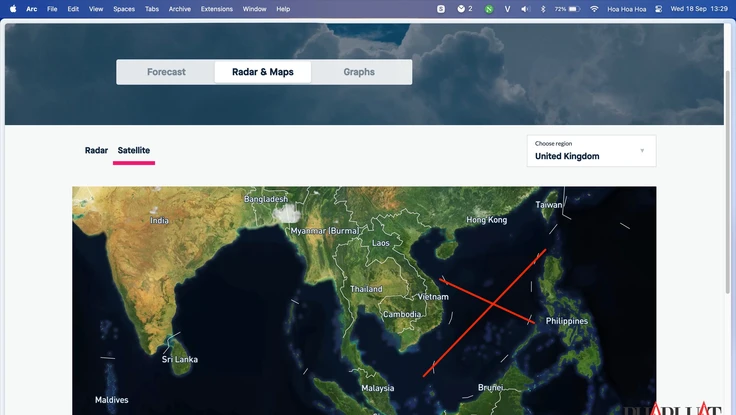This screenshot has width=736, height=415.
Task: Show the Radar map view
Action: coord(96,150)
